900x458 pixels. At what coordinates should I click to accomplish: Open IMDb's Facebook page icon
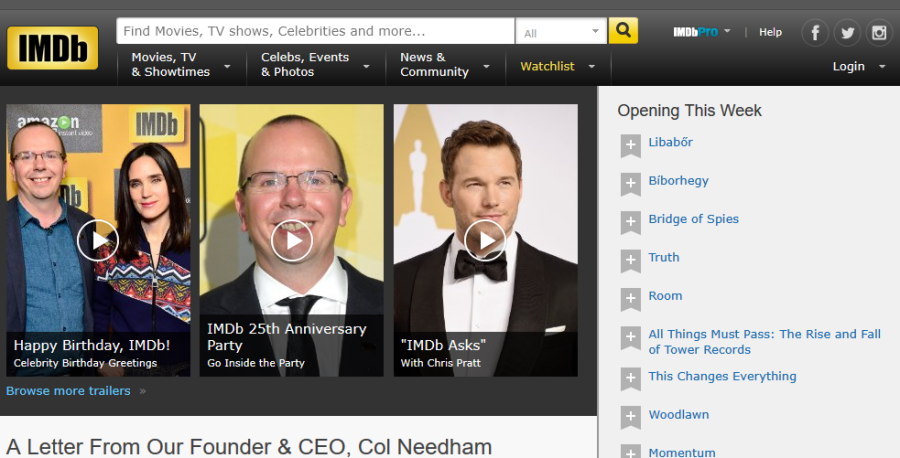[x=815, y=33]
